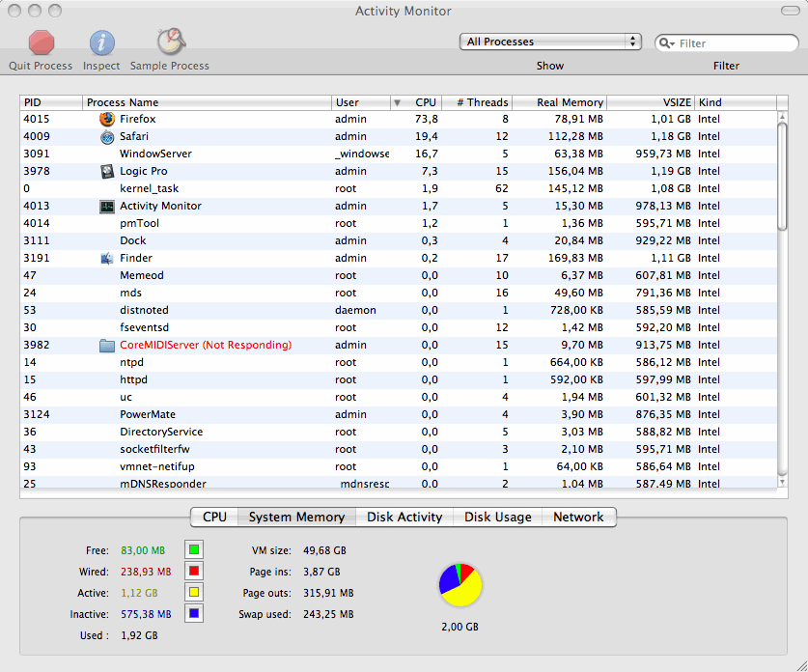808x672 pixels.
Task: Click the yellow Active memory swatch
Action: pos(194,592)
